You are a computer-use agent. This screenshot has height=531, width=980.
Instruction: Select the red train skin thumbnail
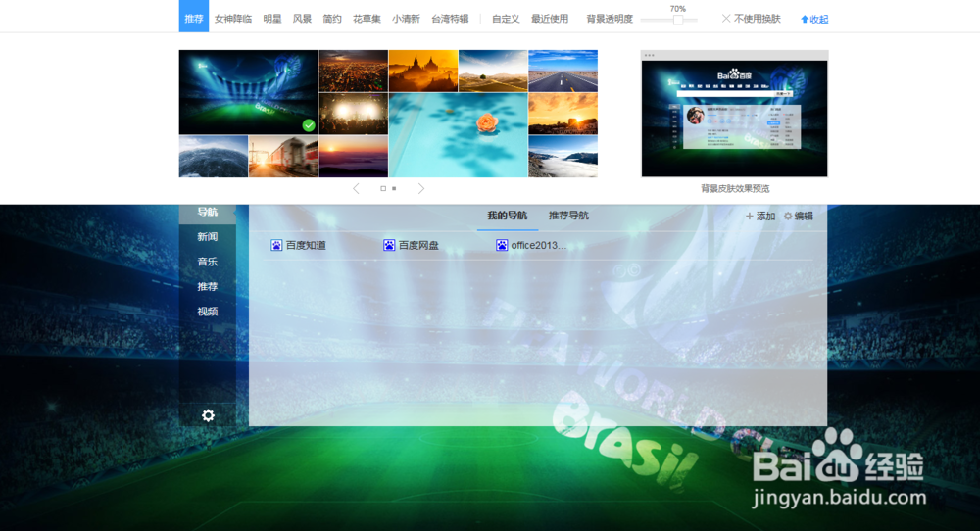point(283,156)
